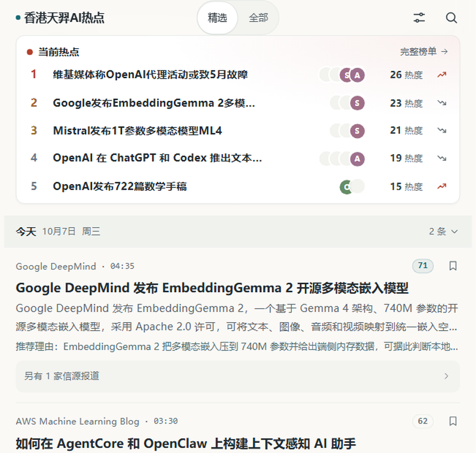Click the 15 热度 heat value
The height and width of the screenshot is (453, 476).
click(406, 186)
